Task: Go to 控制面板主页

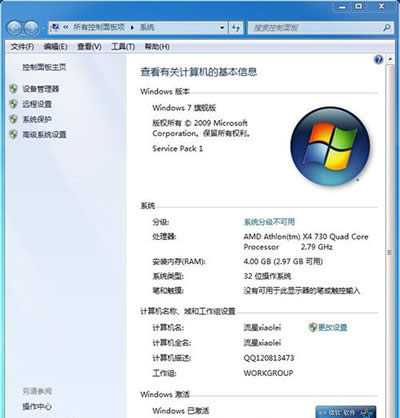Action: tap(44, 67)
